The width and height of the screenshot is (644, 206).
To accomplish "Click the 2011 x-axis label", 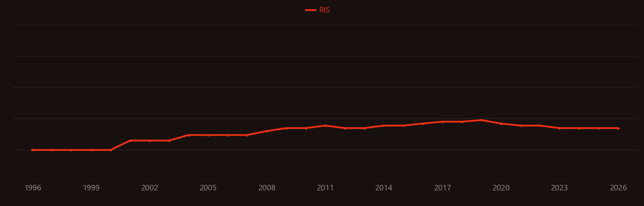I will coord(325,188).
